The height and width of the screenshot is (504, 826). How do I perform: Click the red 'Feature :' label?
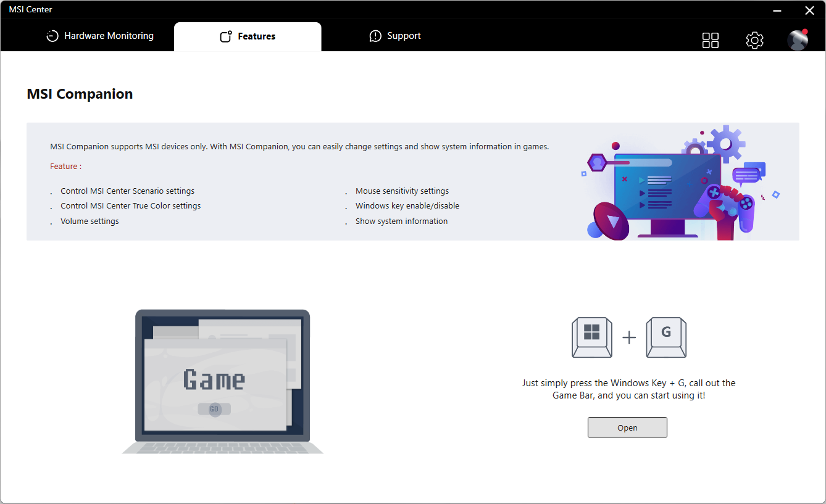pyautogui.click(x=65, y=167)
